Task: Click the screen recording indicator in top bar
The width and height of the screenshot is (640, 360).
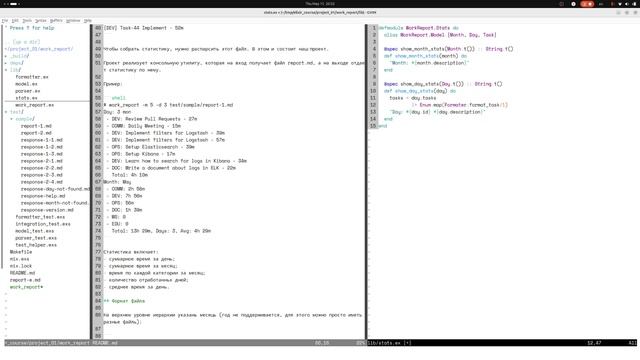Action: (587, 4)
